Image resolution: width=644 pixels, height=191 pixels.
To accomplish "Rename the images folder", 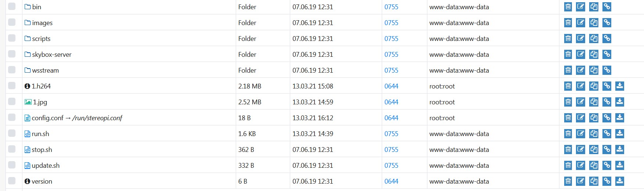I will coord(580,22).
